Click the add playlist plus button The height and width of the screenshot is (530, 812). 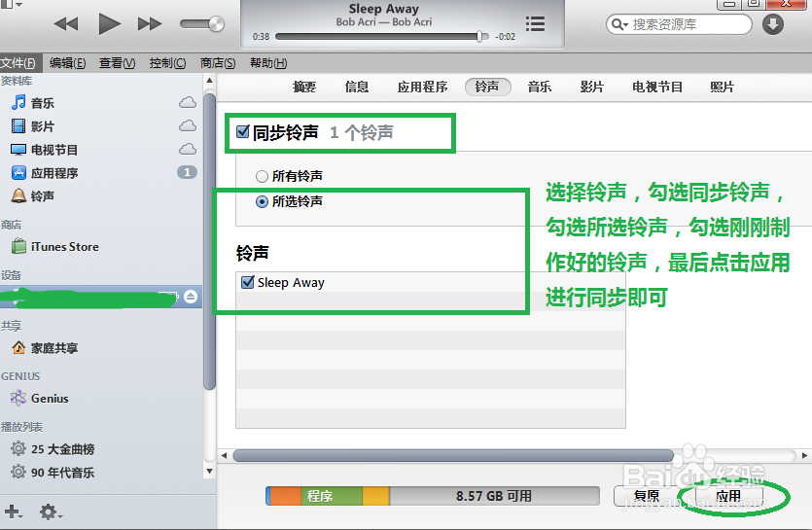13,512
